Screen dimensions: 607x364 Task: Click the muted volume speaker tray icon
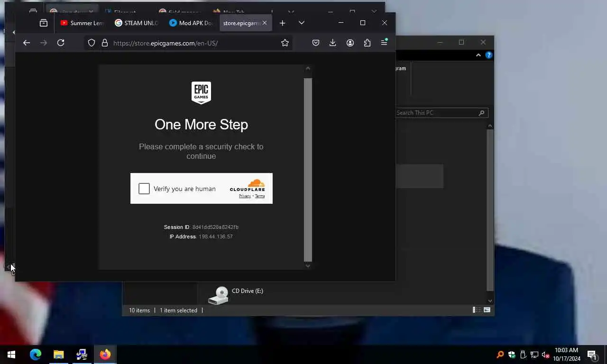[546, 355]
